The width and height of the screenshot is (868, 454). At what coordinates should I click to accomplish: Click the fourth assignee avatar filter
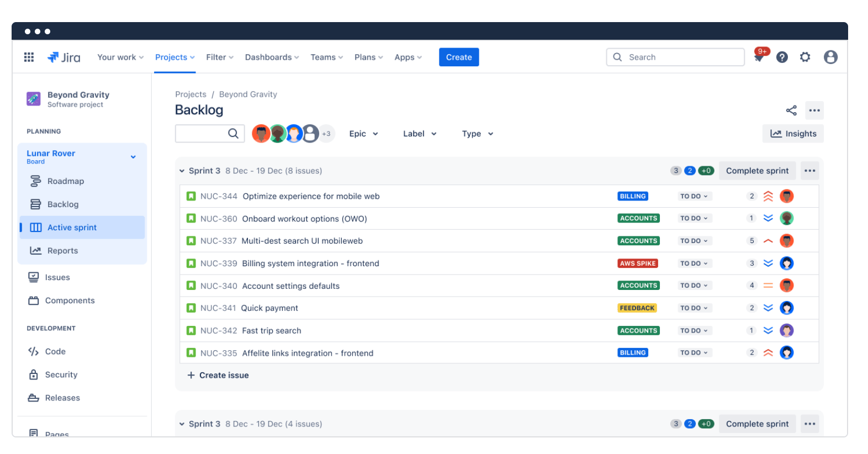[310, 133]
